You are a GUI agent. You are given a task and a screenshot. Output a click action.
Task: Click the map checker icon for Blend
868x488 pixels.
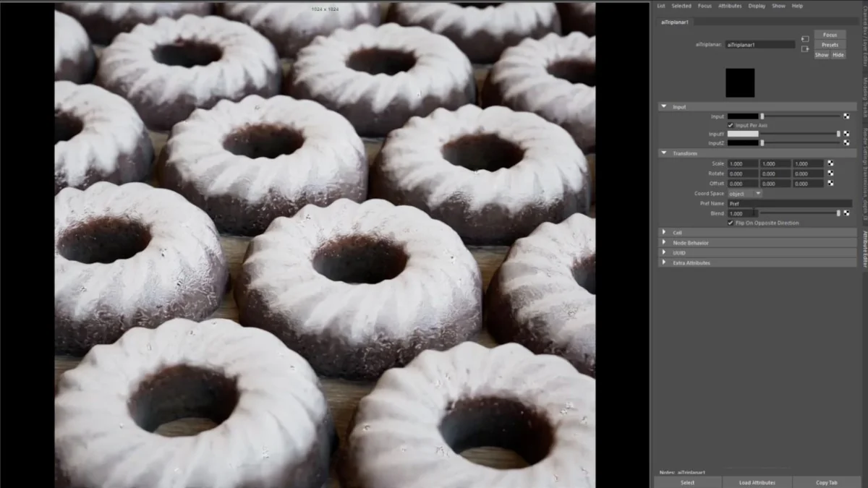(x=846, y=213)
